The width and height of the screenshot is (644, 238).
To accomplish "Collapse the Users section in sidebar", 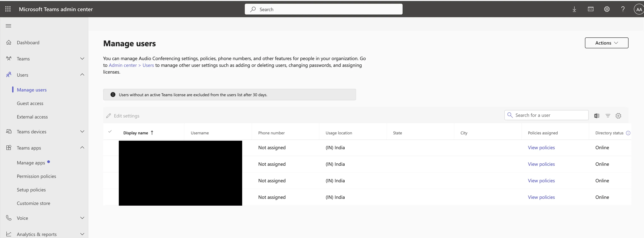I will click(x=82, y=75).
